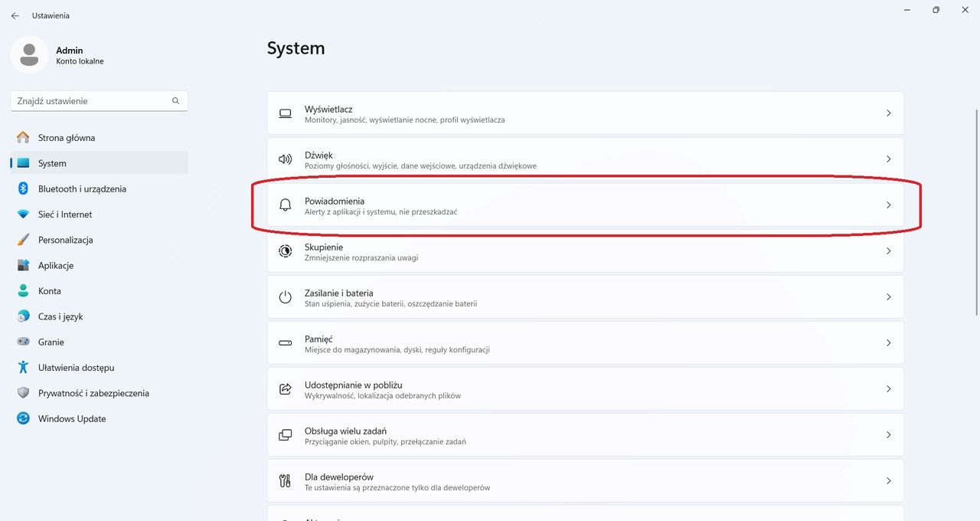Screen dimensions: 980x521
Task: Click the Zasilanie i bateria power icon
Action: 285,297
